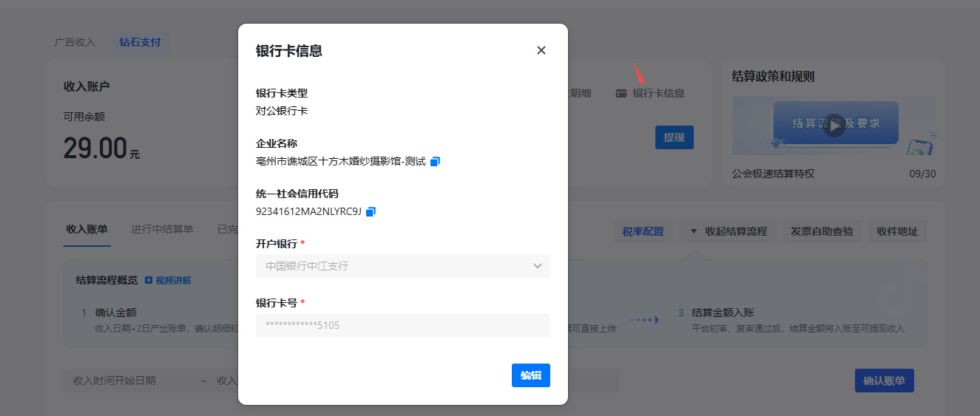Select the 钻石支付 tab
Viewport: 980px width, 416px height.
click(x=140, y=42)
